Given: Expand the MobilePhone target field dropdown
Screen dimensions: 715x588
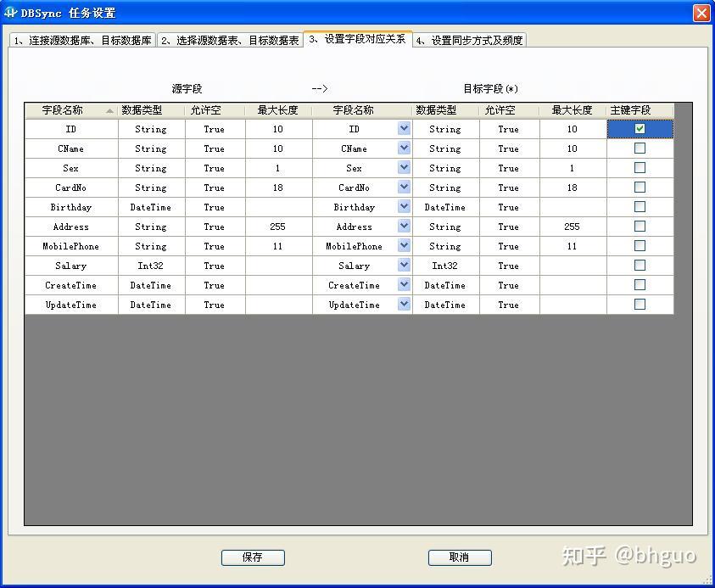Looking at the screenshot, I should 402,246.
